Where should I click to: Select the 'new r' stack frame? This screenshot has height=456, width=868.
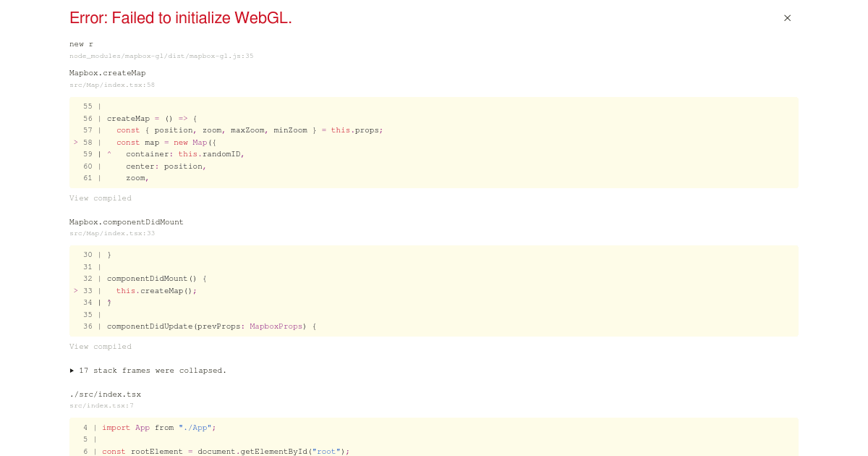pos(80,44)
